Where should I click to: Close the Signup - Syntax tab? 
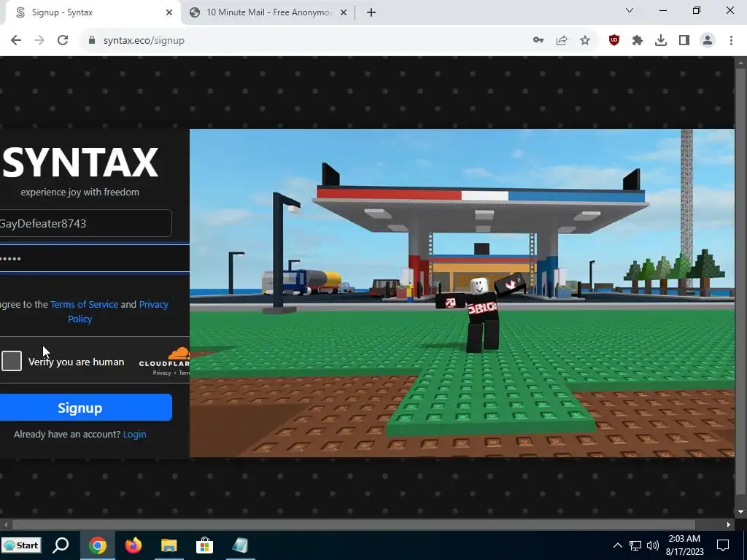[x=169, y=13]
